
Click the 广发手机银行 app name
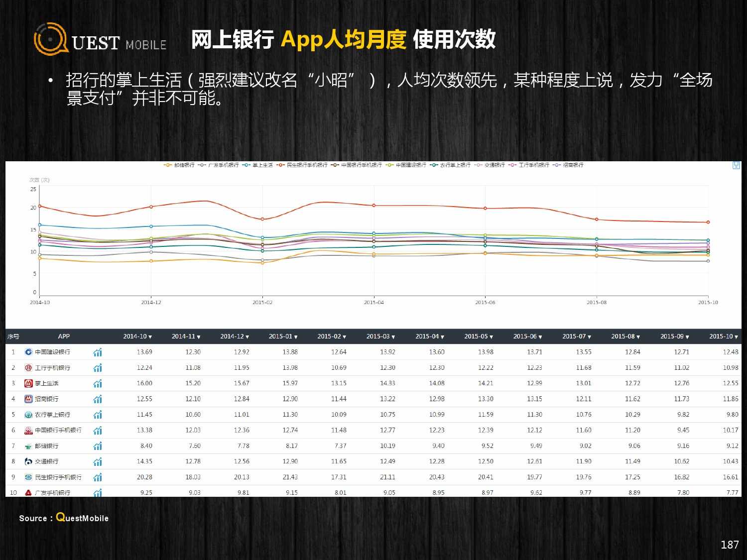tap(52, 493)
